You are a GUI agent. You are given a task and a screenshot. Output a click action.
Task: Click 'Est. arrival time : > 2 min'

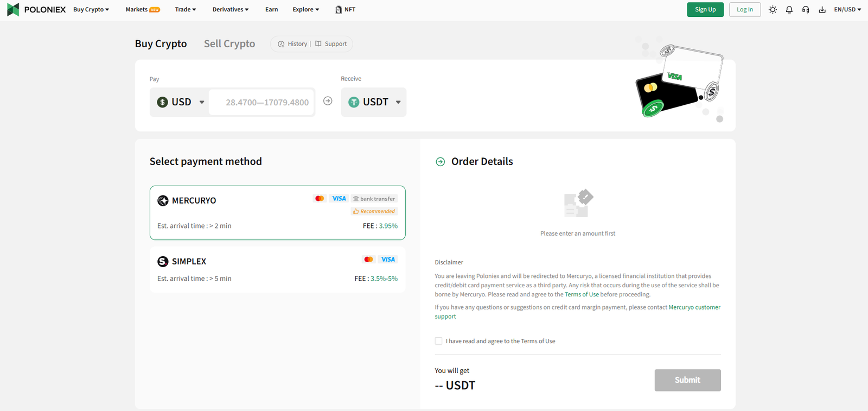pos(194,226)
